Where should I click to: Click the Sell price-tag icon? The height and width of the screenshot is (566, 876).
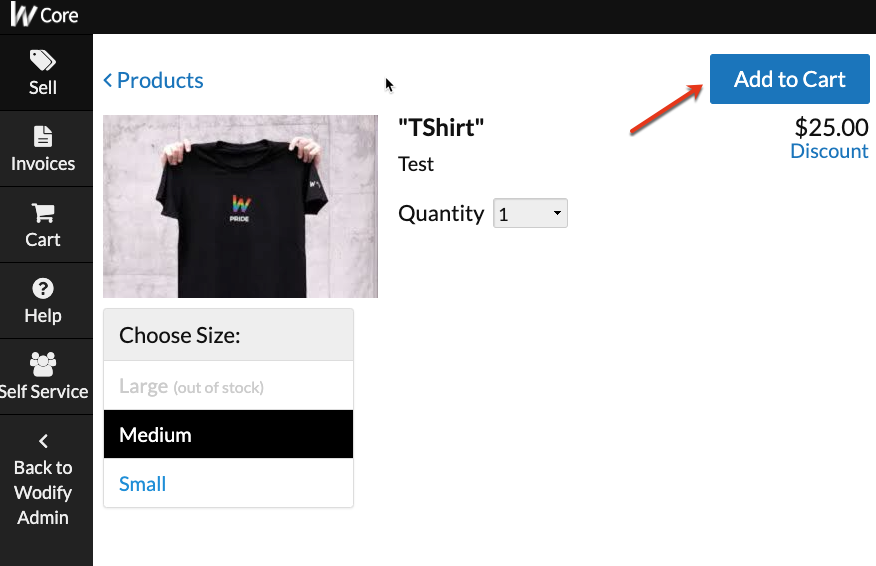tap(42, 60)
